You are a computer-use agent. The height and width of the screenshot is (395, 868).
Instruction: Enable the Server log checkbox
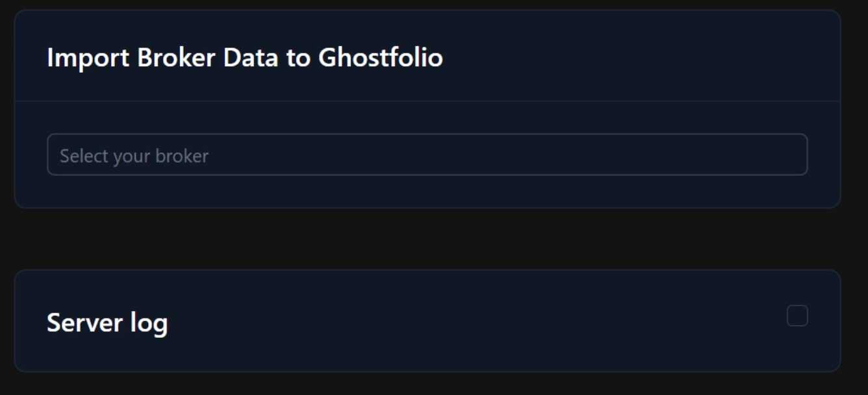pos(797,316)
